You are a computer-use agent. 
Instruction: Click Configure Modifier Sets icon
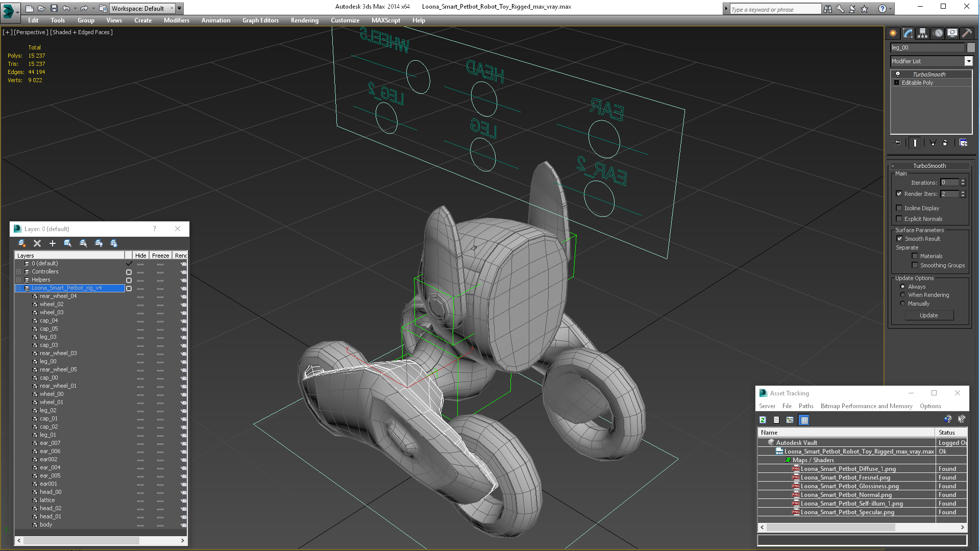(x=963, y=143)
